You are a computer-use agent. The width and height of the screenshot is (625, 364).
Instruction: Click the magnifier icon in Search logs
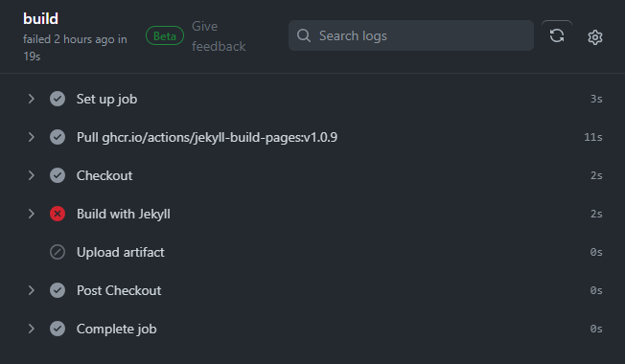click(304, 35)
